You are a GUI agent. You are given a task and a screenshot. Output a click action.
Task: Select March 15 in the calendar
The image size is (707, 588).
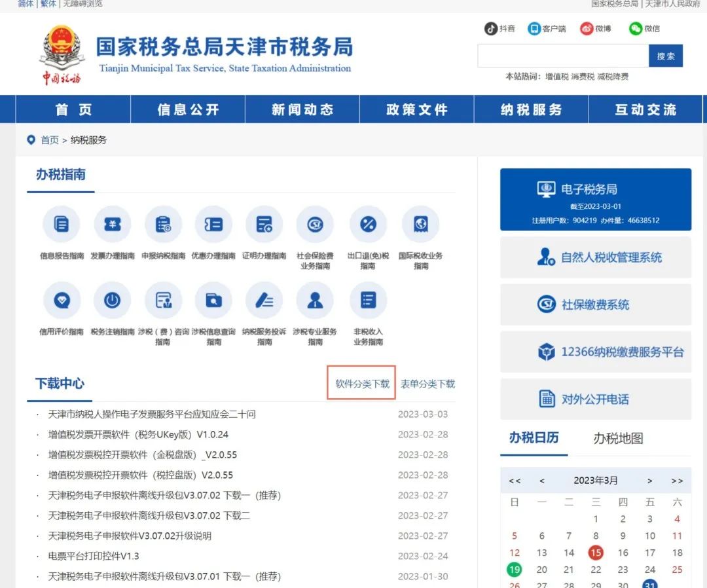coord(596,553)
